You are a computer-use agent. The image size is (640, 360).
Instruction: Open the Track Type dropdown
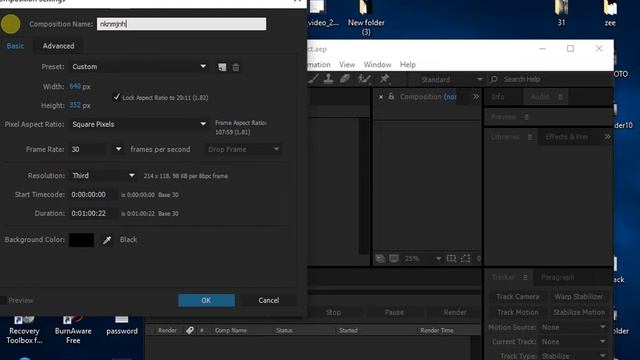click(x=573, y=356)
